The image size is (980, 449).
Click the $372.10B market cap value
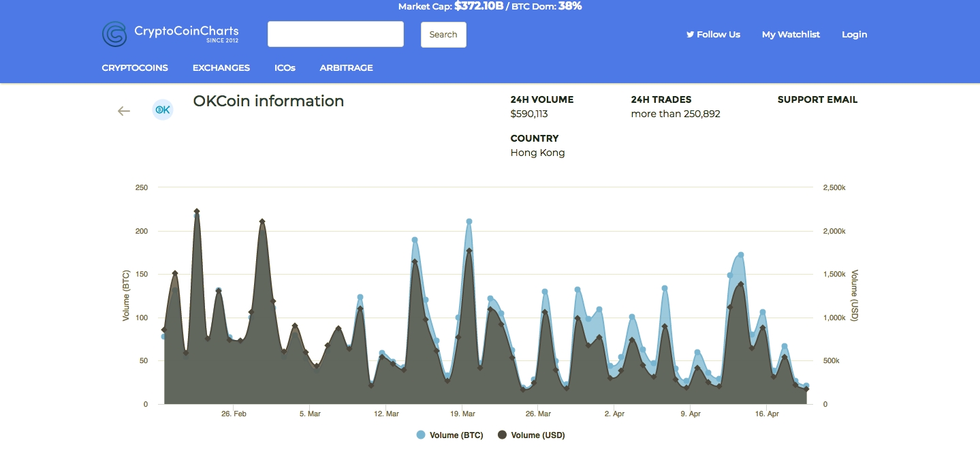click(479, 6)
